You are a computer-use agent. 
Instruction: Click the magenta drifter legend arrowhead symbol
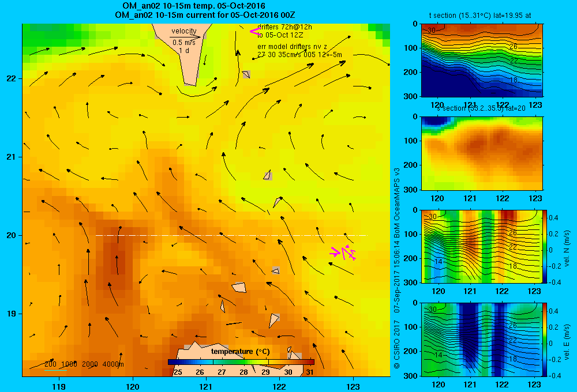(x=254, y=31)
